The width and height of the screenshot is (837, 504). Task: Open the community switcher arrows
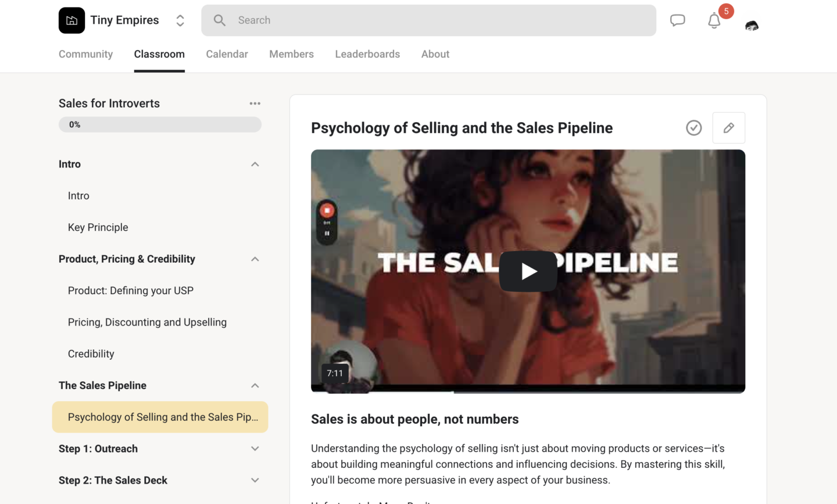pyautogui.click(x=180, y=20)
